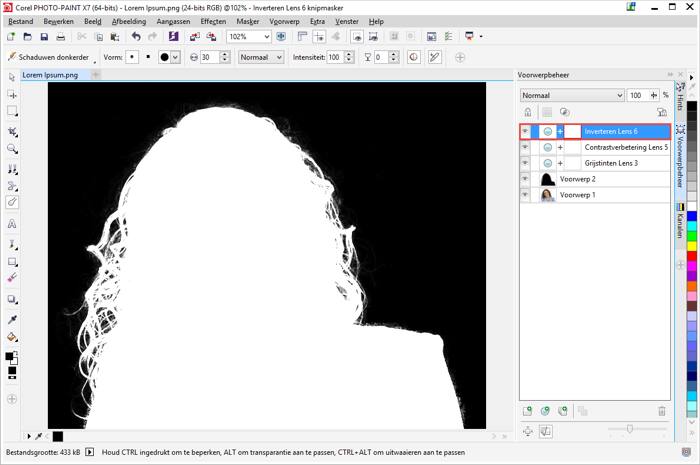Delete object using trash icon

[x=661, y=411]
